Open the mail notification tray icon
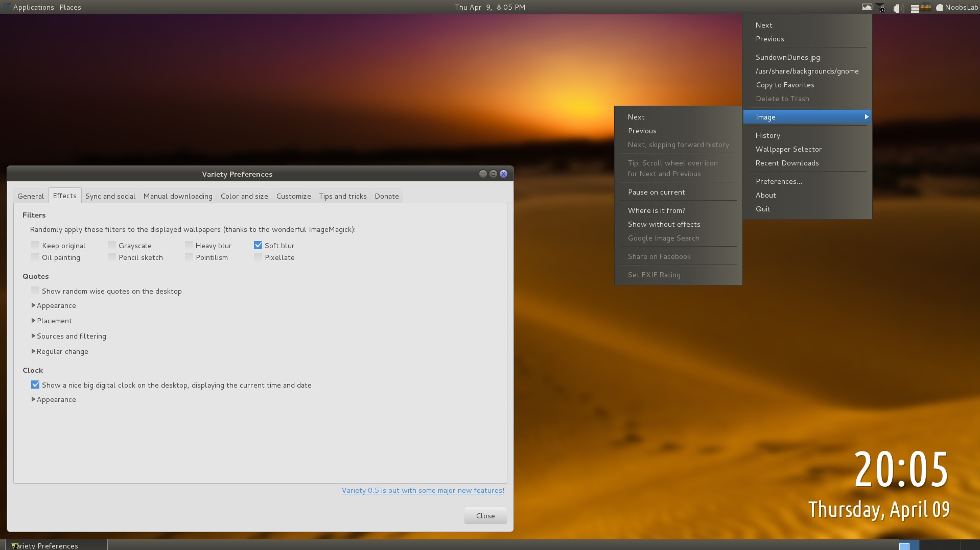Screen dimensions: 980x550 880,8
